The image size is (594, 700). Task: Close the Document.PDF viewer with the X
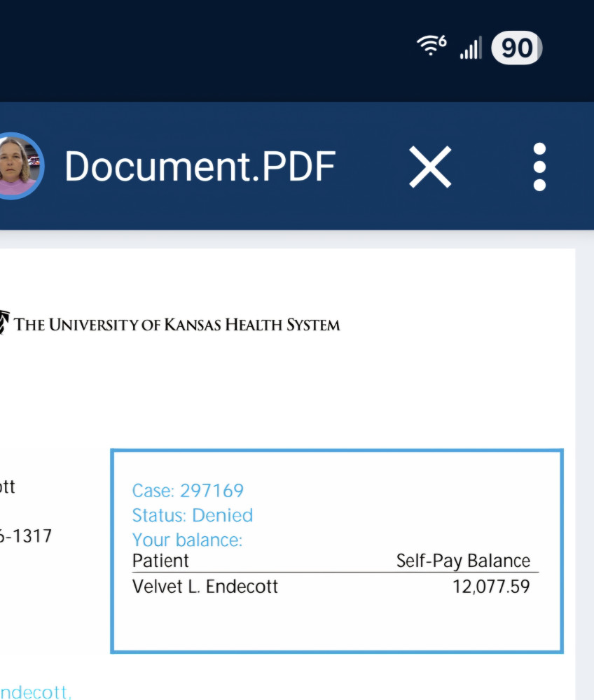pos(430,167)
